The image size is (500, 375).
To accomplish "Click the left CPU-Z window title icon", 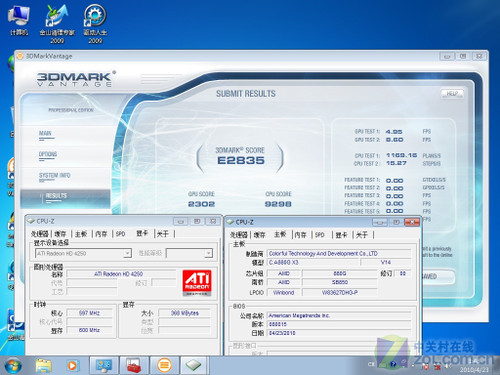I will pos(31,221).
